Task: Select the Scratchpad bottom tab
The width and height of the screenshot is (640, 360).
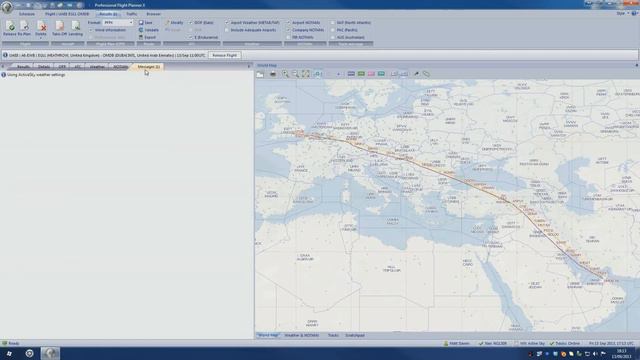Action: [355, 335]
